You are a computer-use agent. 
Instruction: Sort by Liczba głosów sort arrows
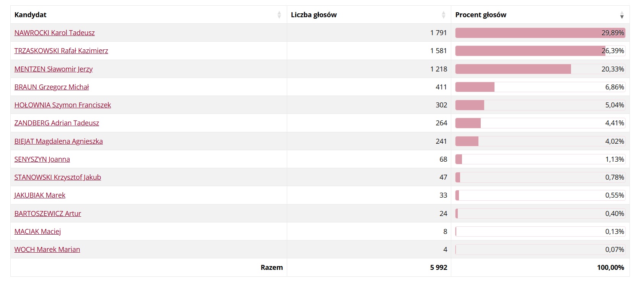click(x=444, y=15)
